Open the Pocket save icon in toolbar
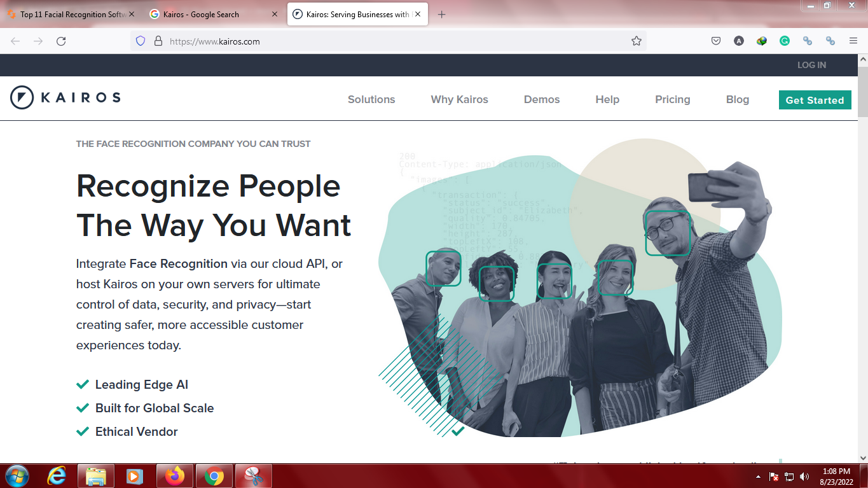Image resolution: width=868 pixels, height=488 pixels. (x=716, y=41)
